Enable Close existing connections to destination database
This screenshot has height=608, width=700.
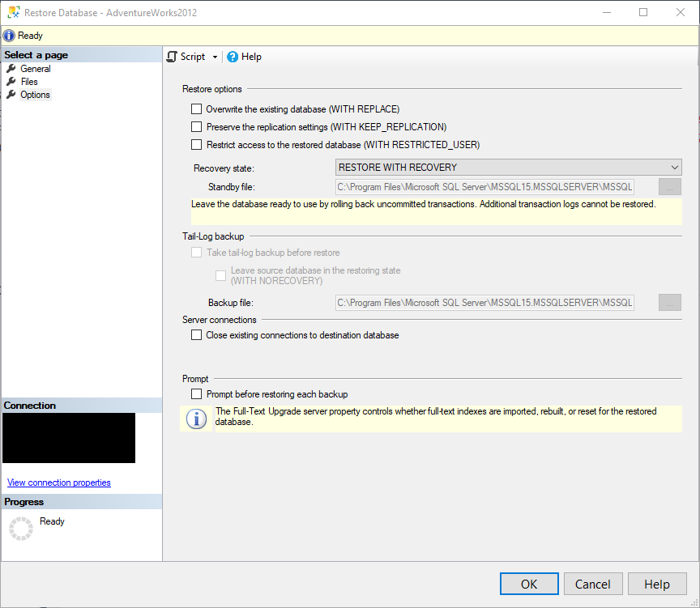(196, 335)
